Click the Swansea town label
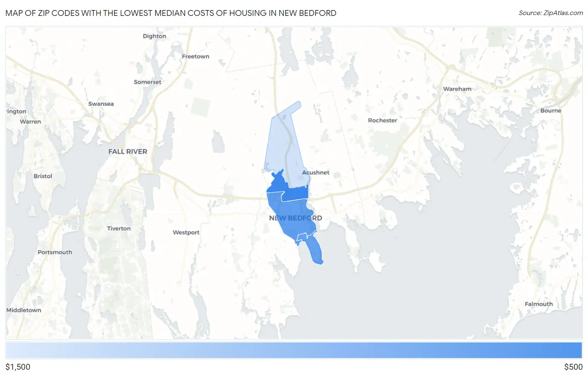The width and height of the screenshot is (588, 376). point(101,104)
